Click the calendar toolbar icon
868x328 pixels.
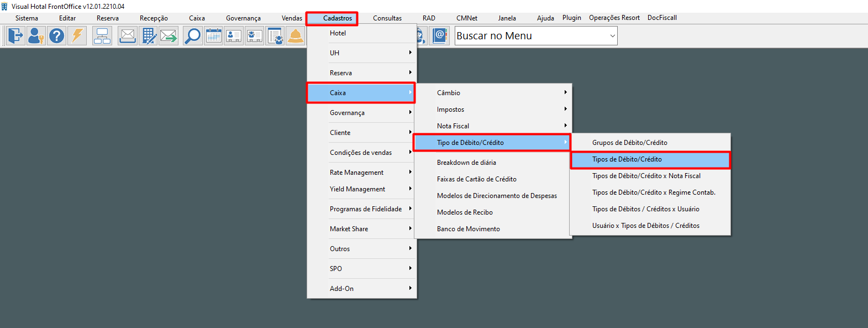tap(213, 36)
